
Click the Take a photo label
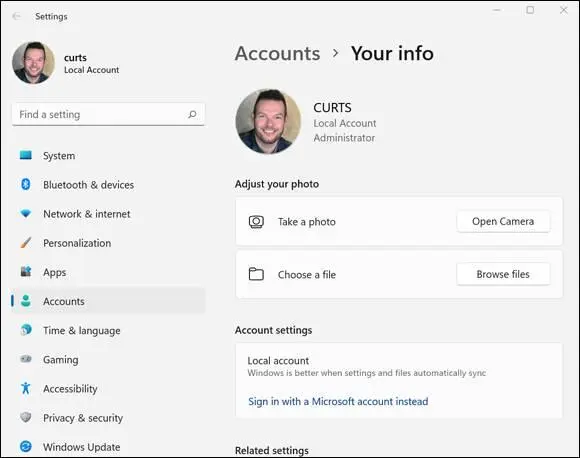pyautogui.click(x=307, y=222)
